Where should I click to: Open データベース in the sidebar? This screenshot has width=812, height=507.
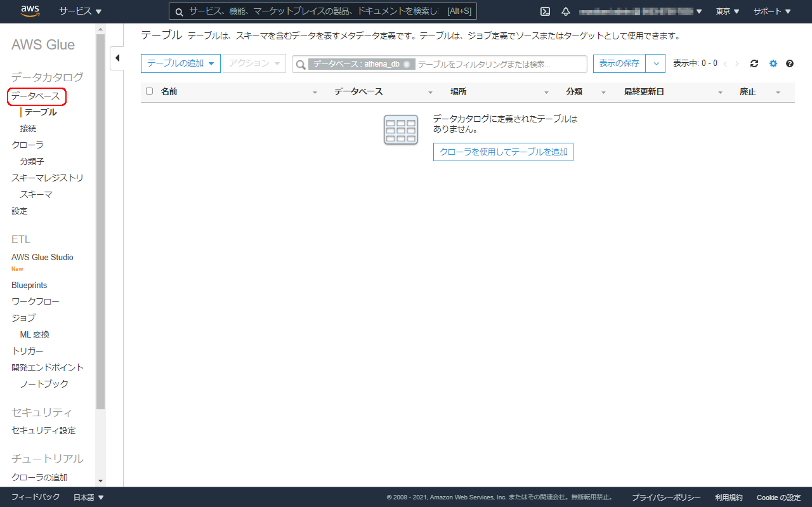click(36, 96)
